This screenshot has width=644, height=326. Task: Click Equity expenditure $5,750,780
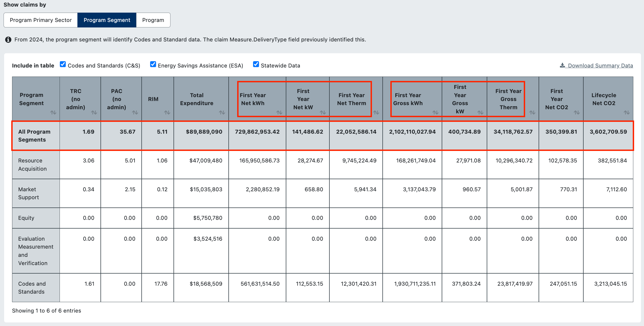208,218
